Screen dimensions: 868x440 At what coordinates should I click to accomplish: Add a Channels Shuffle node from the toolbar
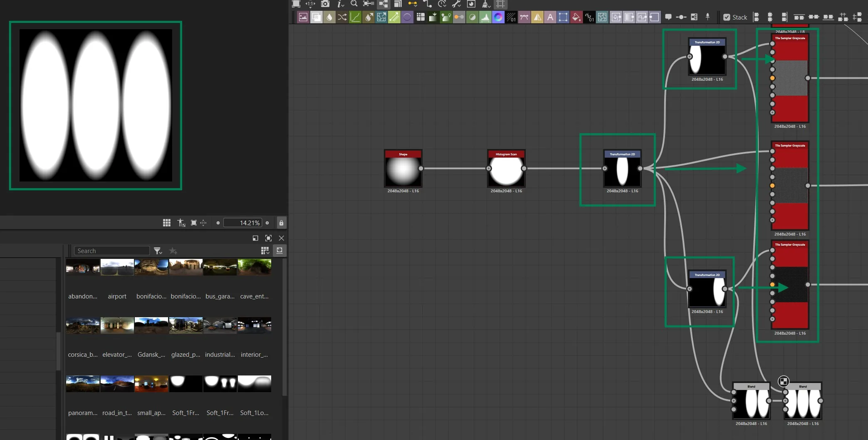tap(342, 17)
